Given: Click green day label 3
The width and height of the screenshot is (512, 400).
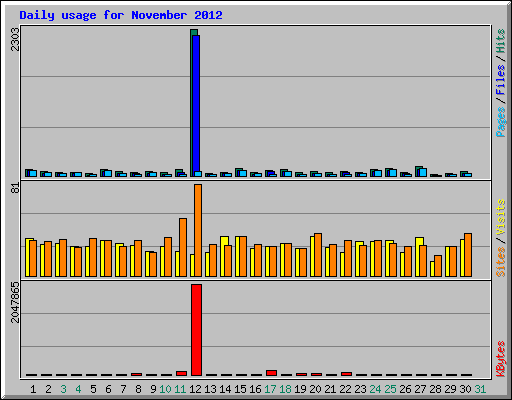Looking at the screenshot, I should 63,389.
